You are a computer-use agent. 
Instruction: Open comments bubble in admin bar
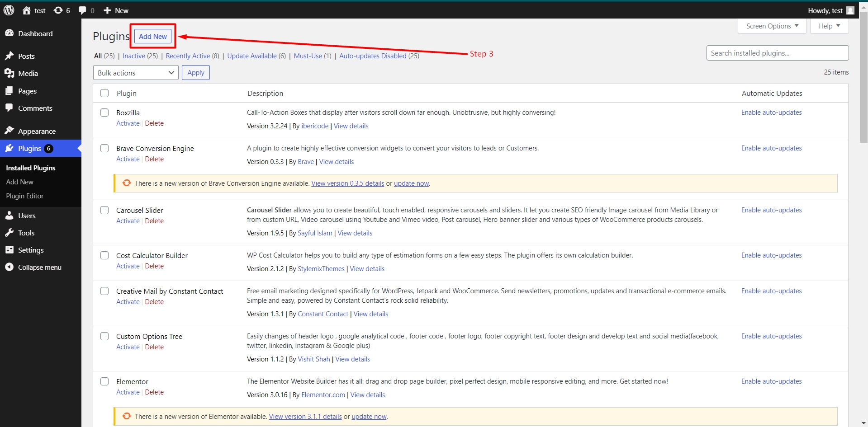(x=82, y=10)
